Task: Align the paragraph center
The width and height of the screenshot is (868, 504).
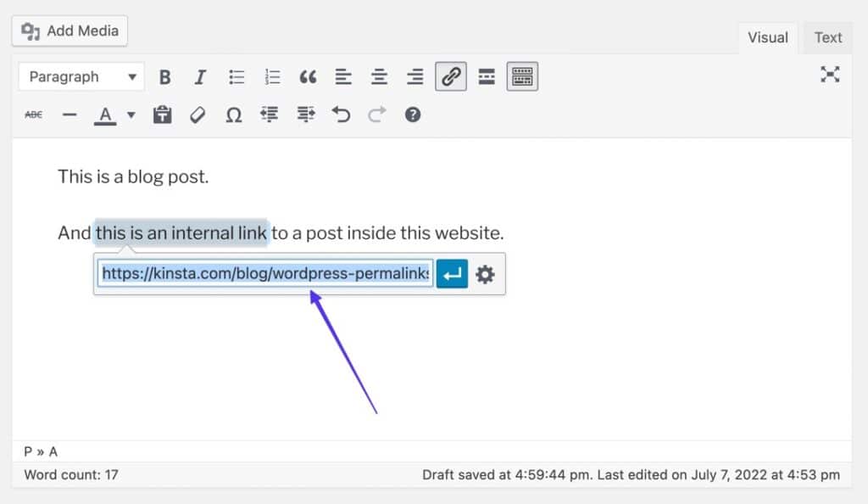Action: coord(378,76)
